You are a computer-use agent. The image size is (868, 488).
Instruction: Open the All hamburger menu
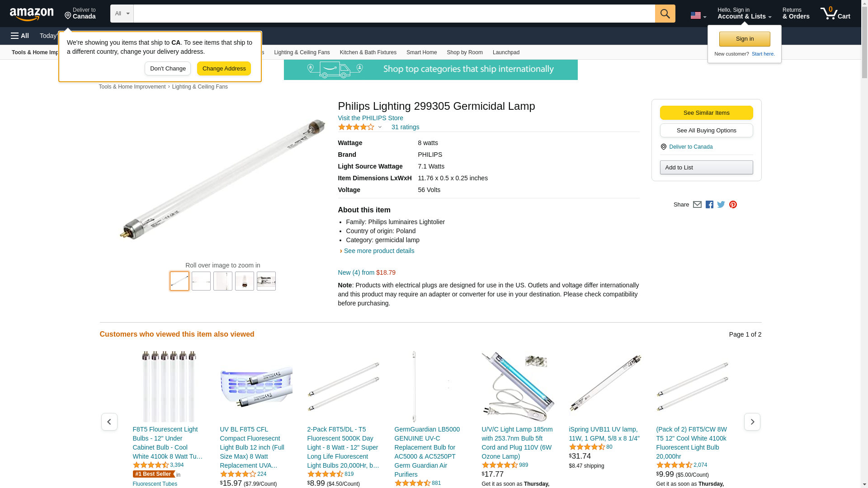point(20,36)
